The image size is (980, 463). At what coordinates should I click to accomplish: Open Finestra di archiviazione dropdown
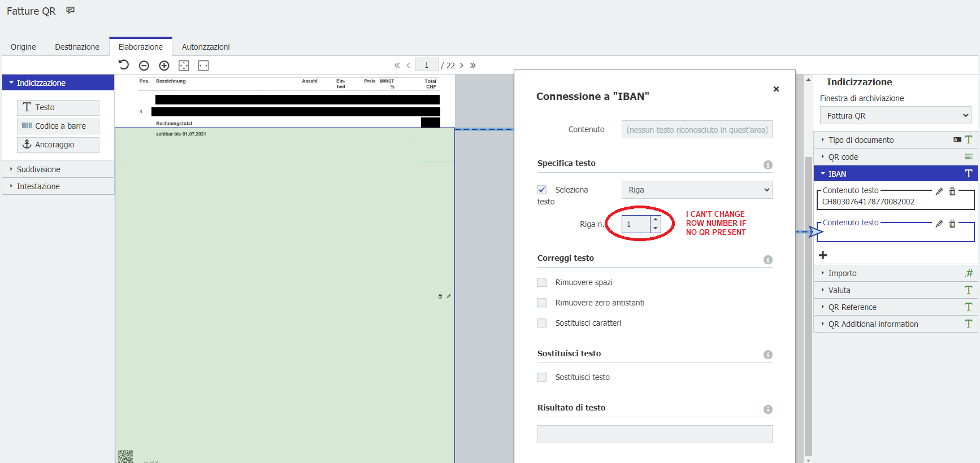click(x=895, y=116)
